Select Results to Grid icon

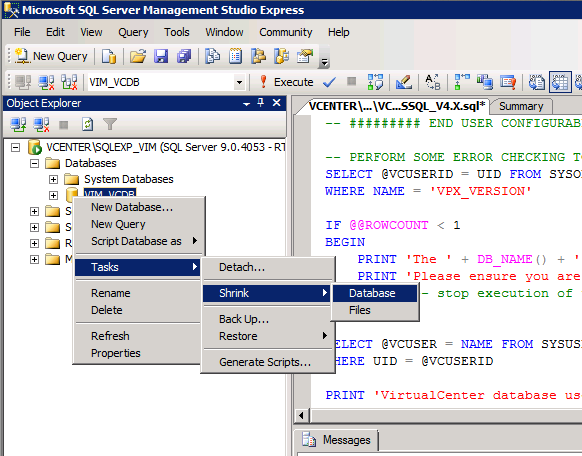pos(560,82)
